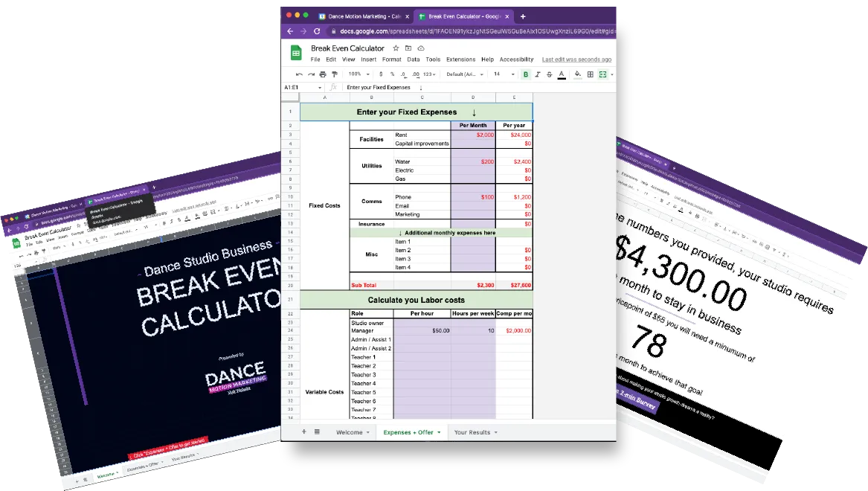Click the lock icon in address bar

click(334, 31)
